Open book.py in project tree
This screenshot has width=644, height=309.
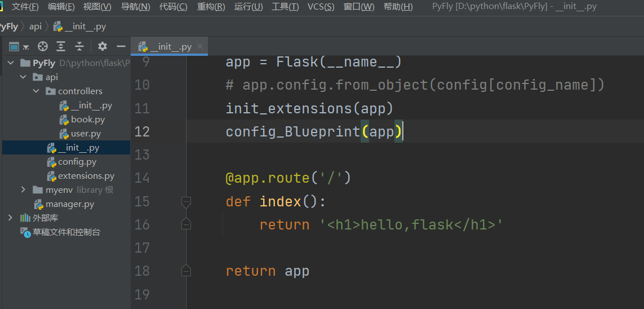[66, 120]
